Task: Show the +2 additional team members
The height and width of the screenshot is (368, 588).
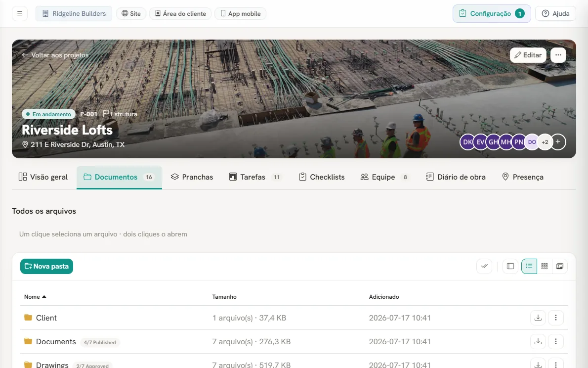Action: coord(545,142)
